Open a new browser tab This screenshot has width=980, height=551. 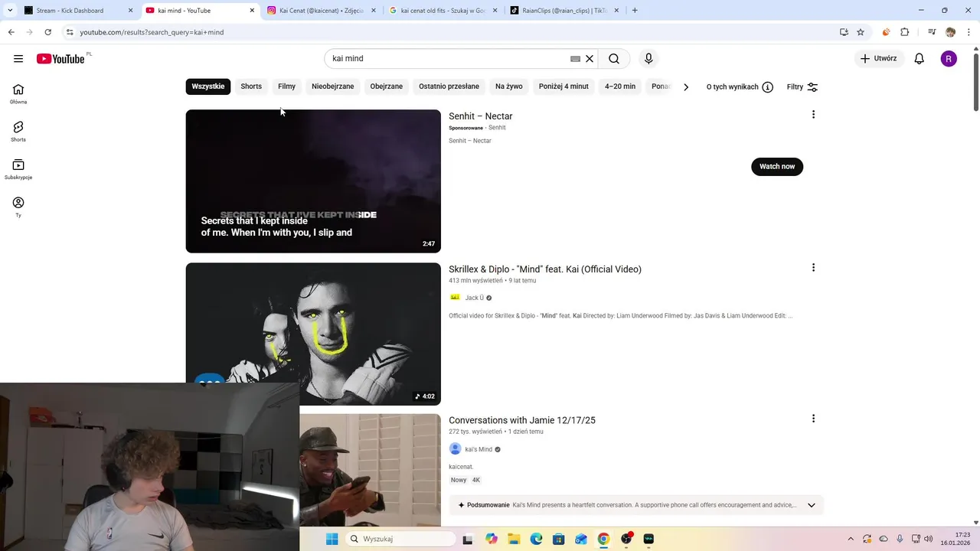(x=635, y=11)
